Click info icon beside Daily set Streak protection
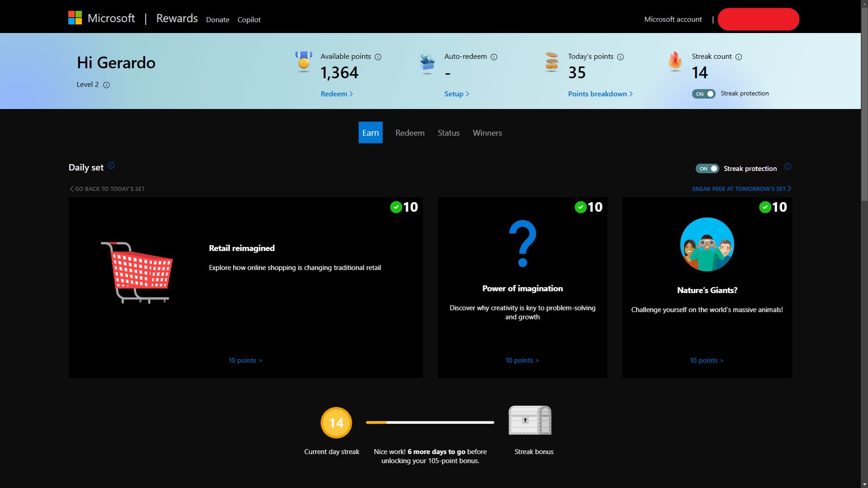Viewport: 868px width, 488px height. click(x=787, y=166)
